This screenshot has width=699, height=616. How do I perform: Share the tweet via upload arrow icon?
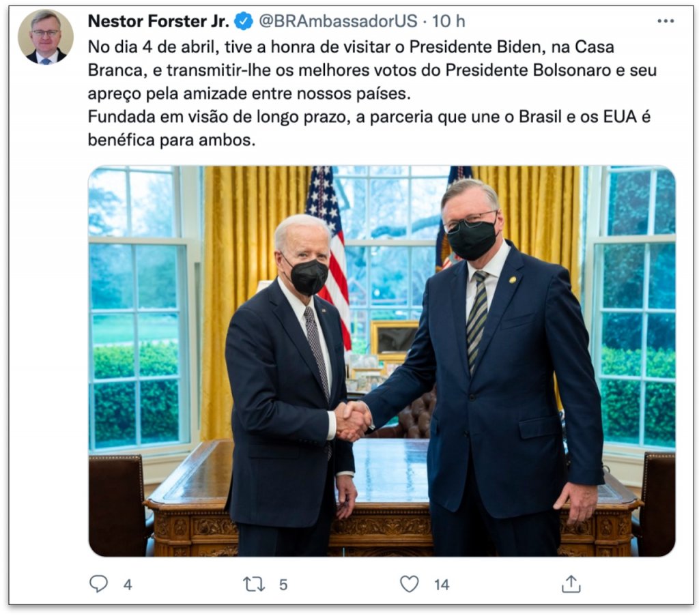coord(571,583)
